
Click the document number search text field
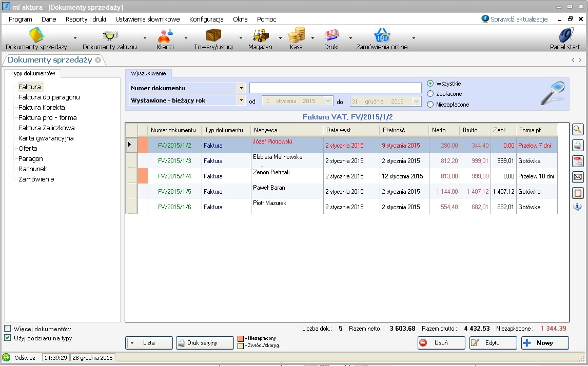point(335,88)
